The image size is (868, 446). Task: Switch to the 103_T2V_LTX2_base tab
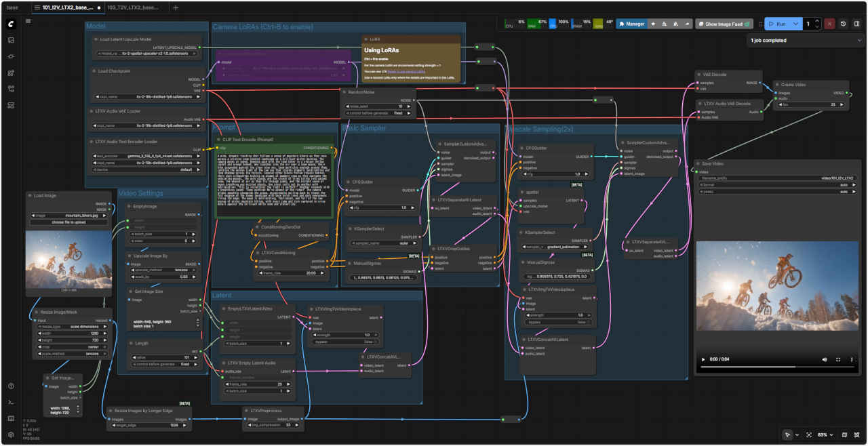click(x=133, y=8)
